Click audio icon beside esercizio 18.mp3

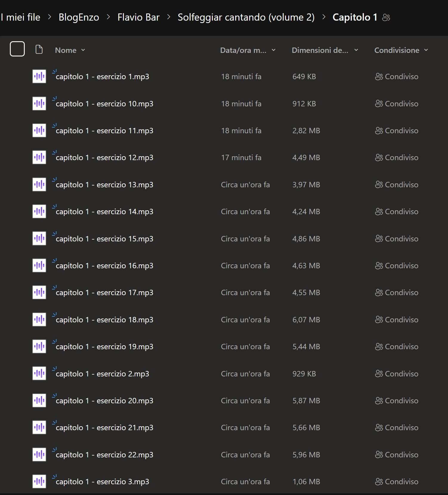coord(39,320)
